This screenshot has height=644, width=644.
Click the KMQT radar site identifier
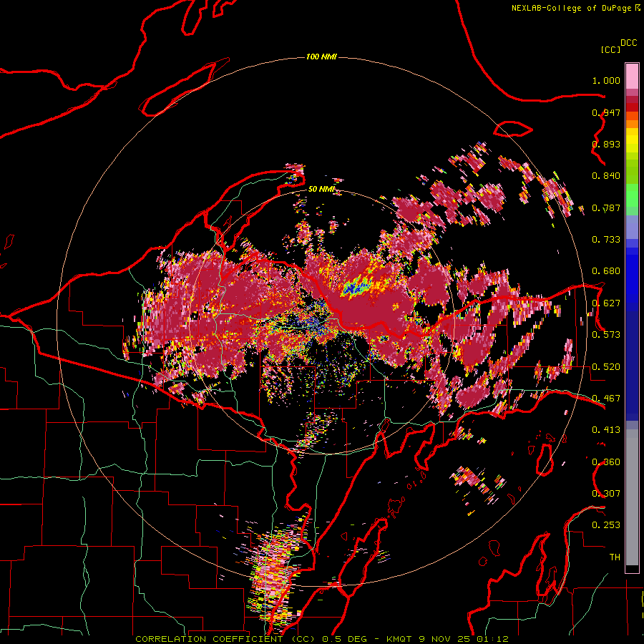coord(399,639)
